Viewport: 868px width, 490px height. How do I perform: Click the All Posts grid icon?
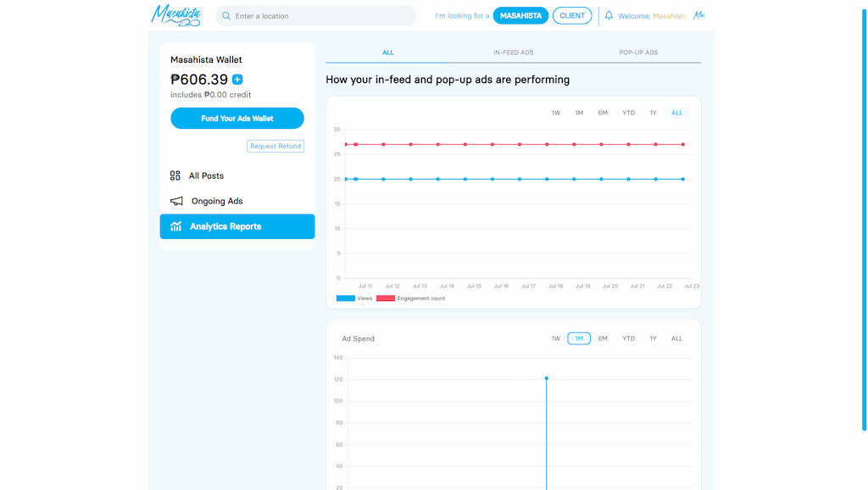point(175,175)
